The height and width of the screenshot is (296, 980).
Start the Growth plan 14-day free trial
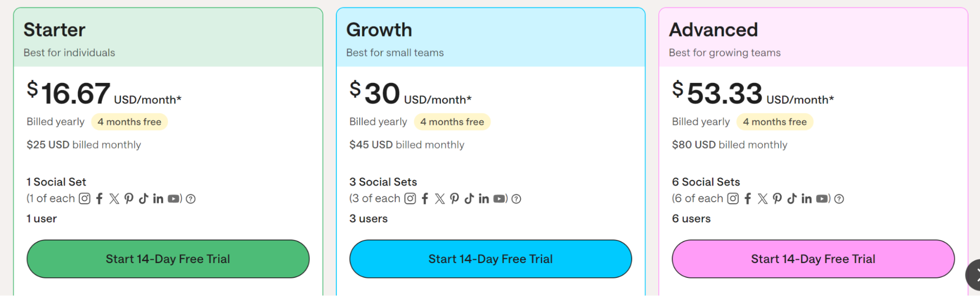coord(491,259)
